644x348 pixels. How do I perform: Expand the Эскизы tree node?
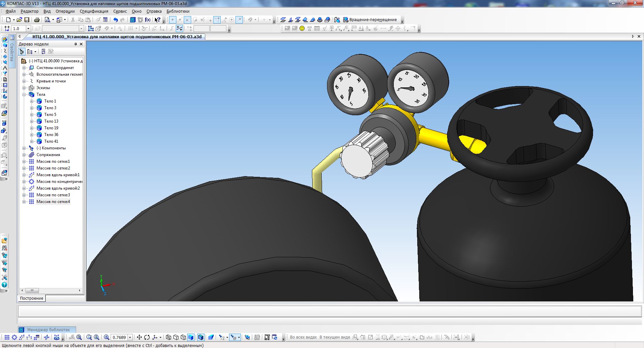tap(24, 88)
